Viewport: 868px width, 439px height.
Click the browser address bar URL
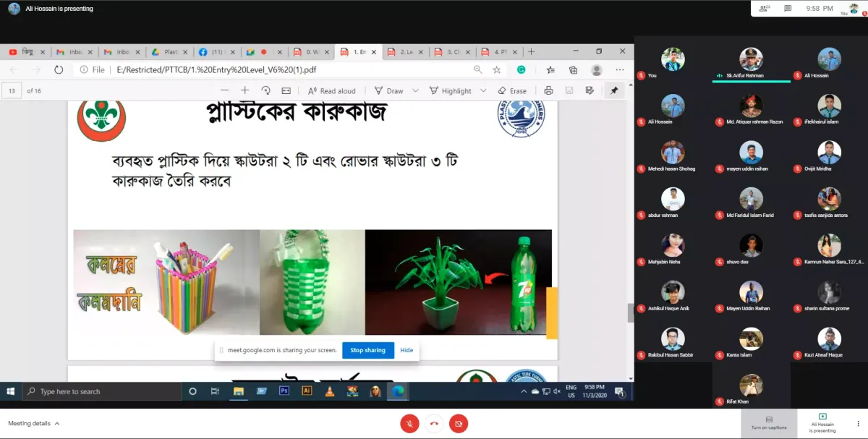(216, 70)
